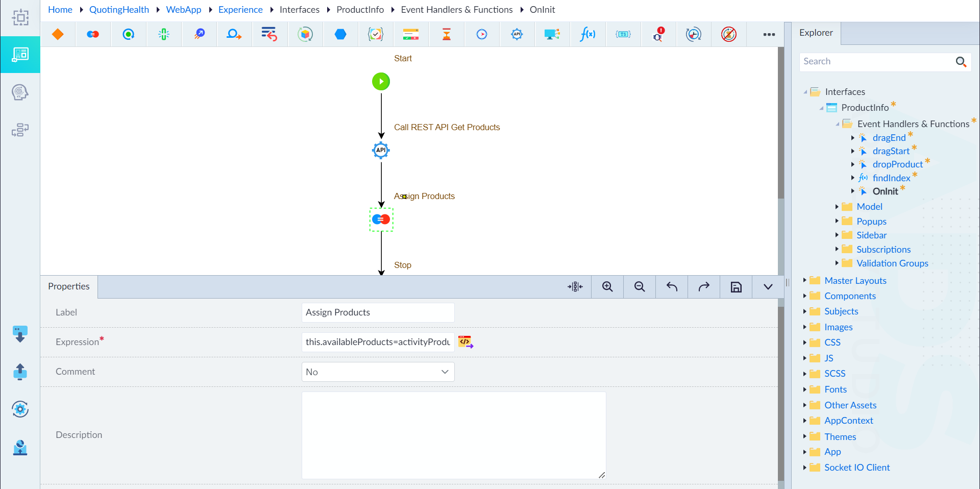Open QuotingHealth breadcrumb link
980x489 pixels.
(119, 10)
